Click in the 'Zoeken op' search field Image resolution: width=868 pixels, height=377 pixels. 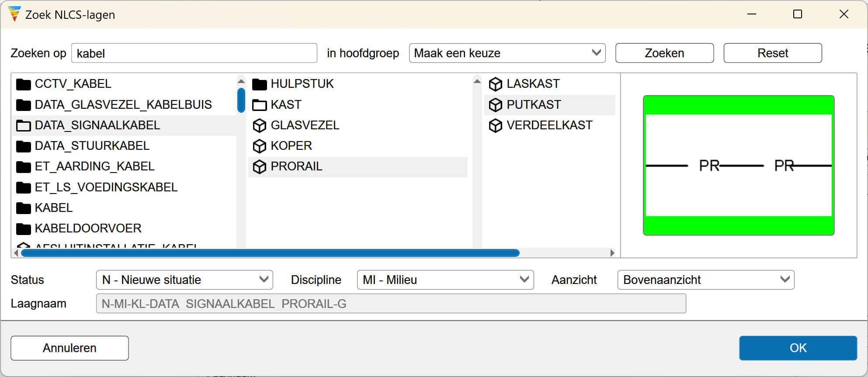(194, 53)
